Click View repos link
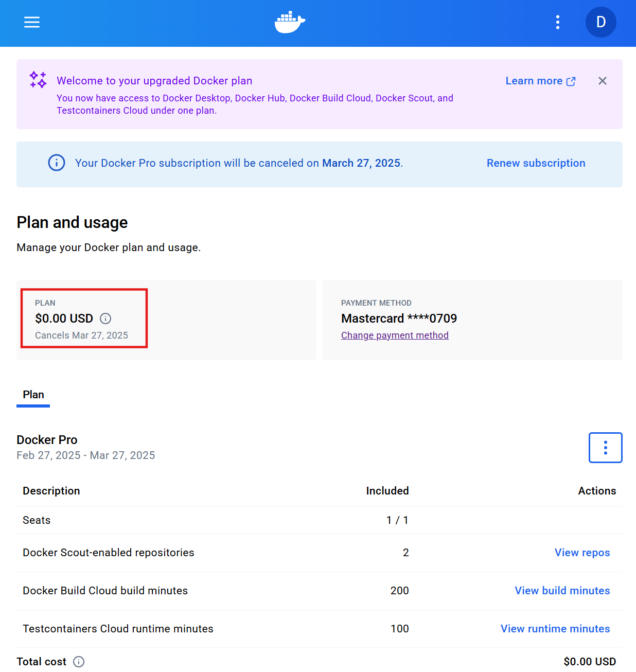 coord(582,553)
